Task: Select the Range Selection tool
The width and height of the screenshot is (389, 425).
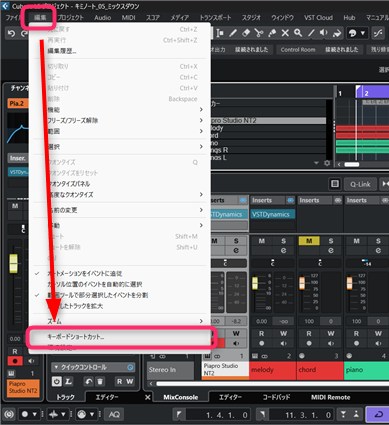Action: tap(220, 33)
